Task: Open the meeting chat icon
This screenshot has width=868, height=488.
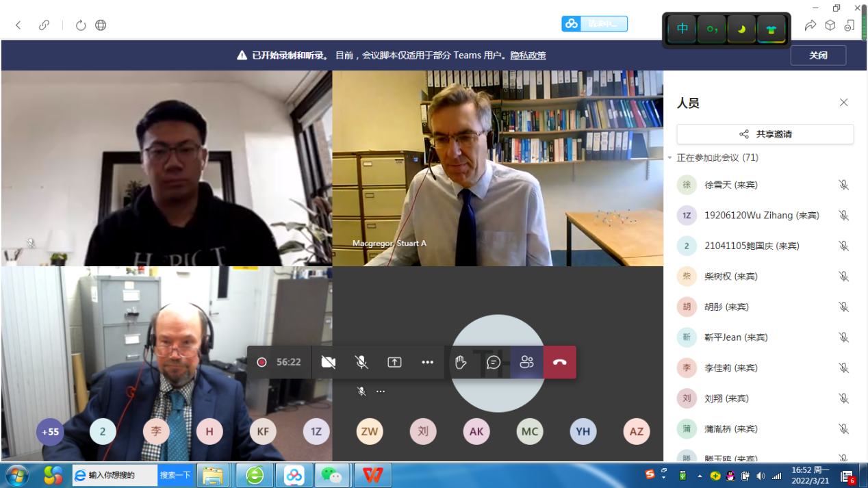Action: pyautogui.click(x=494, y=362)
